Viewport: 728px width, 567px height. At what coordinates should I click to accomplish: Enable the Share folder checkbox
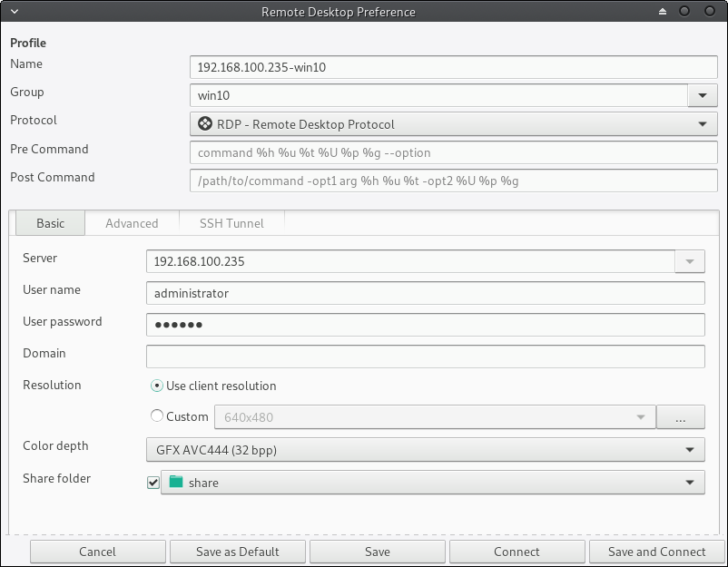[153, 483]
